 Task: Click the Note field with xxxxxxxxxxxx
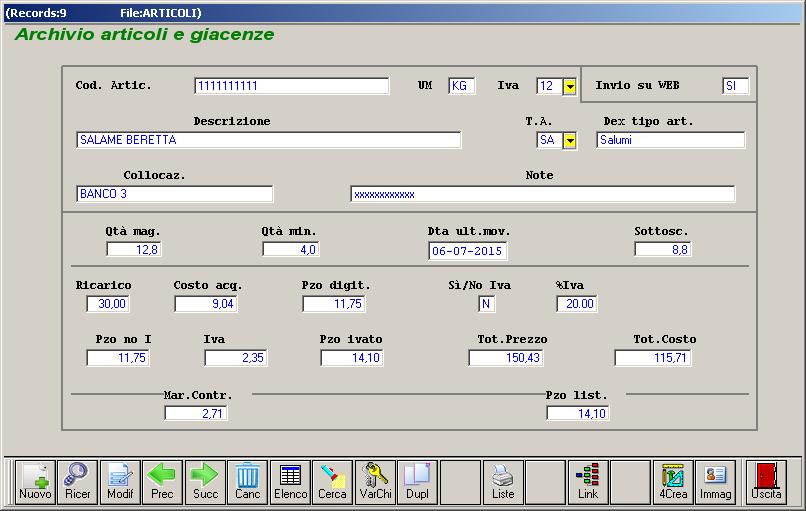tap(542, 194)
